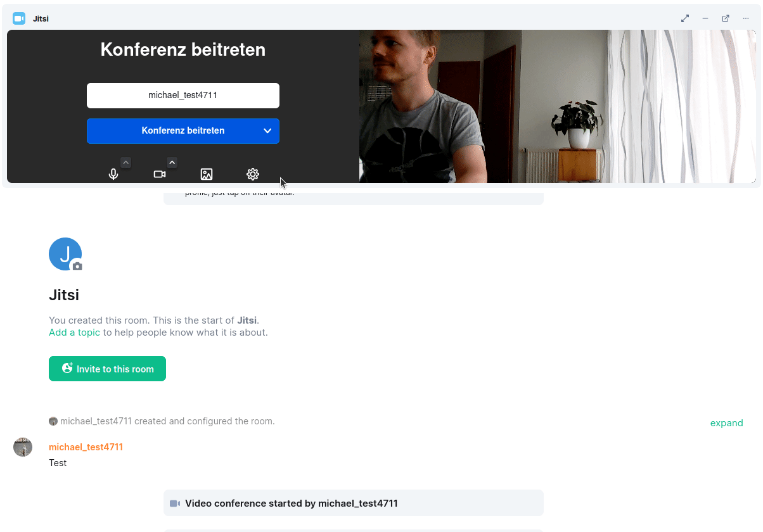Click the Add a topic link
763x532 pixels.
(74, 332)
